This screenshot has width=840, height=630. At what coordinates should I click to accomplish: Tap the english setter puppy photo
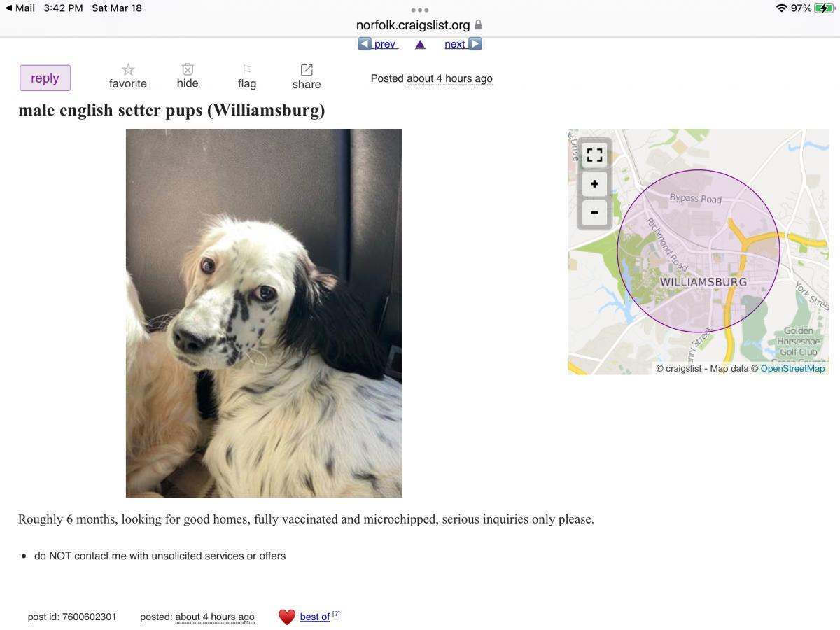coord(264,313)
